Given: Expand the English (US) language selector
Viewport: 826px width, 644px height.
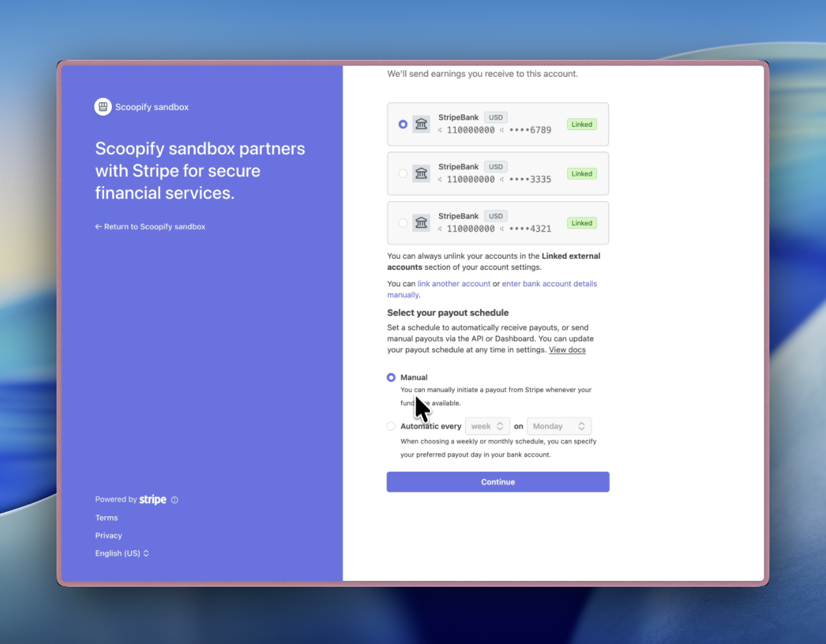Looking at the screenshot, I should click(x=122, y=554).
